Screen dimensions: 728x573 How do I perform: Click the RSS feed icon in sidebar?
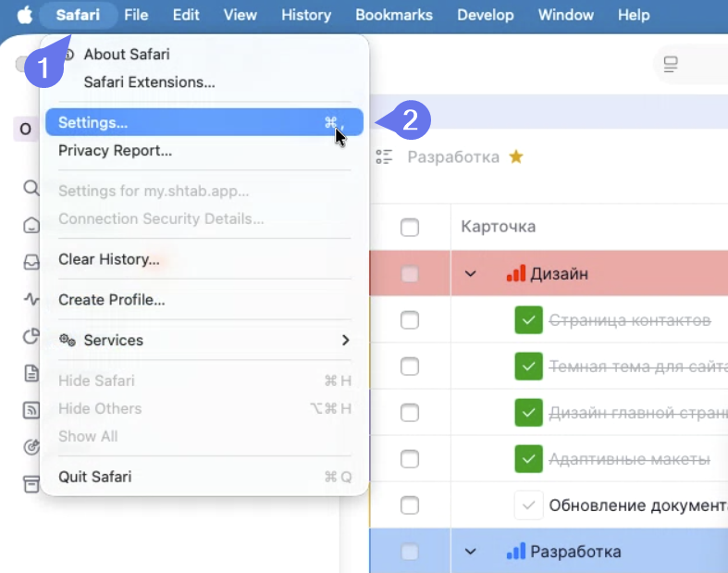31,410
